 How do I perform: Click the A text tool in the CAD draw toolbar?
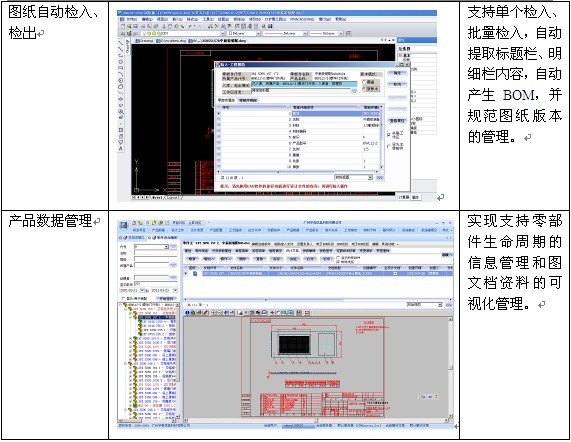coord(121,149)
